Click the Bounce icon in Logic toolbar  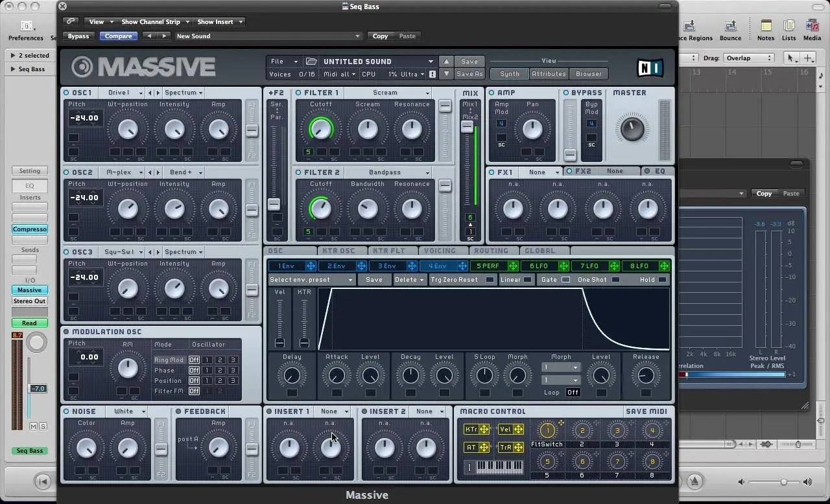731,30
